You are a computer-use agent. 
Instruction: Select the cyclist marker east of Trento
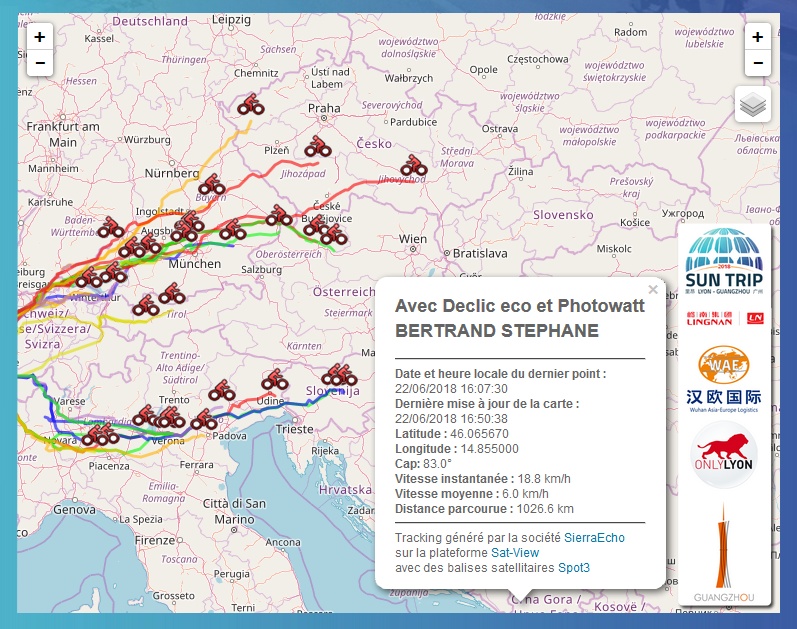222,391
